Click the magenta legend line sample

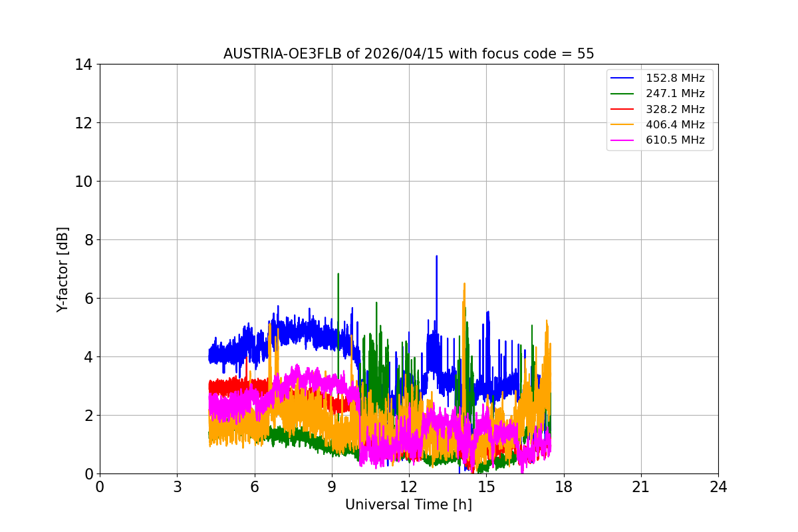coord(623,140)
